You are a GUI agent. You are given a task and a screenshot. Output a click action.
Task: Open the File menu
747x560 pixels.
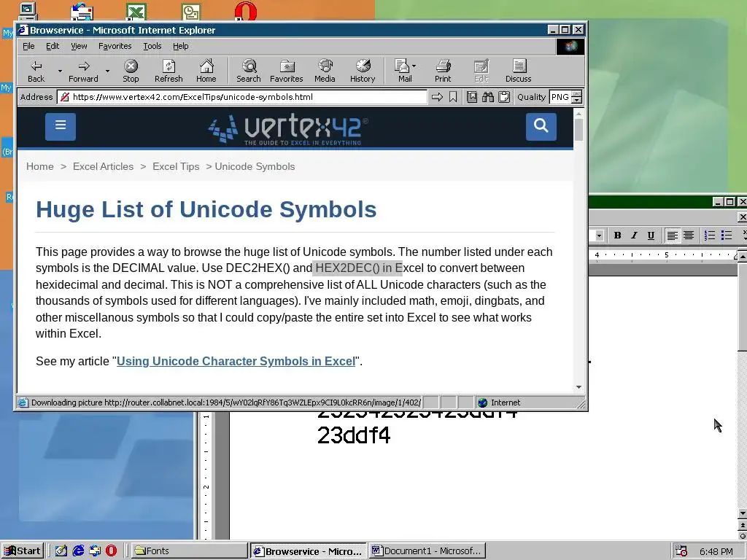28,46
